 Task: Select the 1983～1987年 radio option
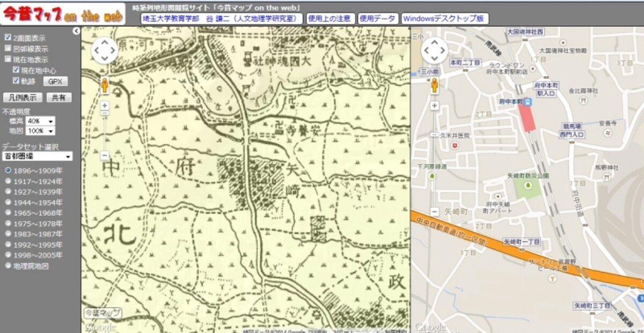pyautogui.click(x=8, y=234)
